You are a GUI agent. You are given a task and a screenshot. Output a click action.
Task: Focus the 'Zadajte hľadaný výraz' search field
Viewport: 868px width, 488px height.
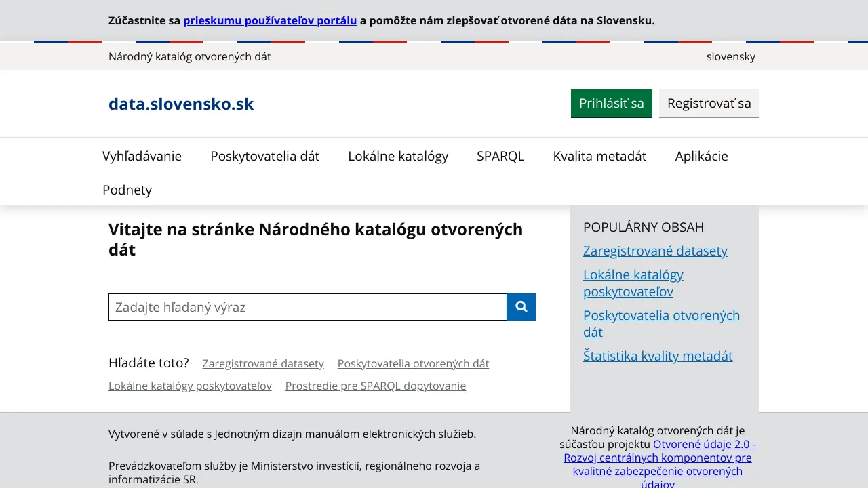tap(308, 307)
